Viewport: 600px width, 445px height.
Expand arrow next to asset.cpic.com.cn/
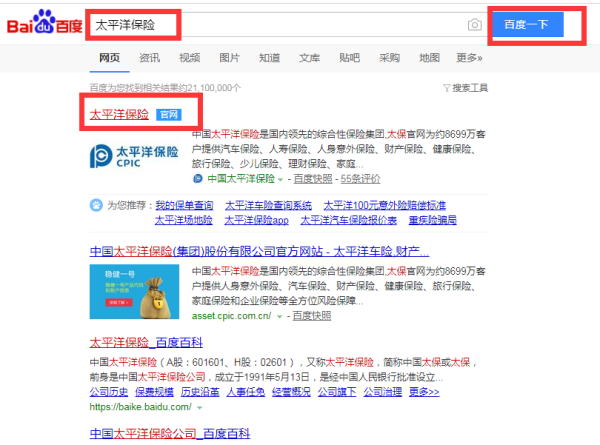(279, 316)
